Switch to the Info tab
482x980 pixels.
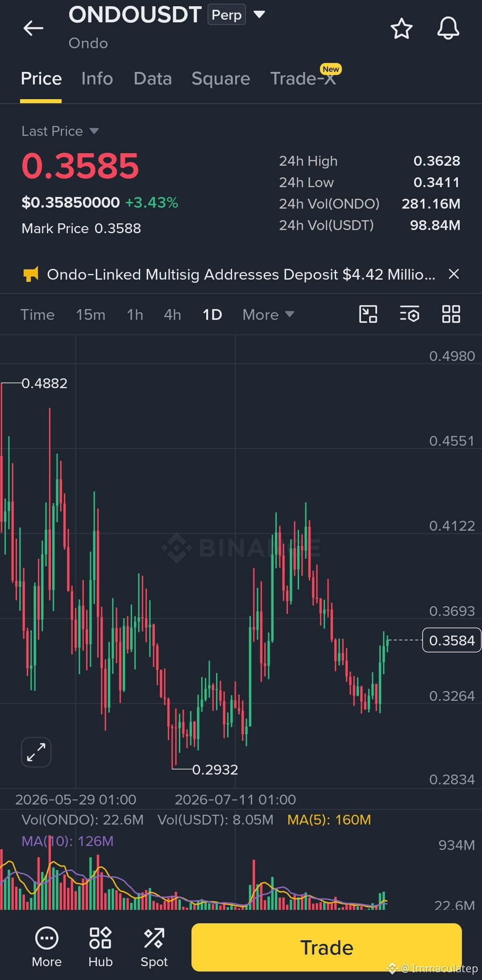[97, 79]
